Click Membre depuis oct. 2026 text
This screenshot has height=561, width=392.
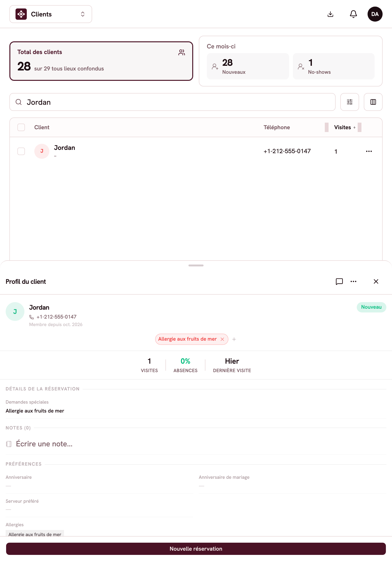point(56,324)
